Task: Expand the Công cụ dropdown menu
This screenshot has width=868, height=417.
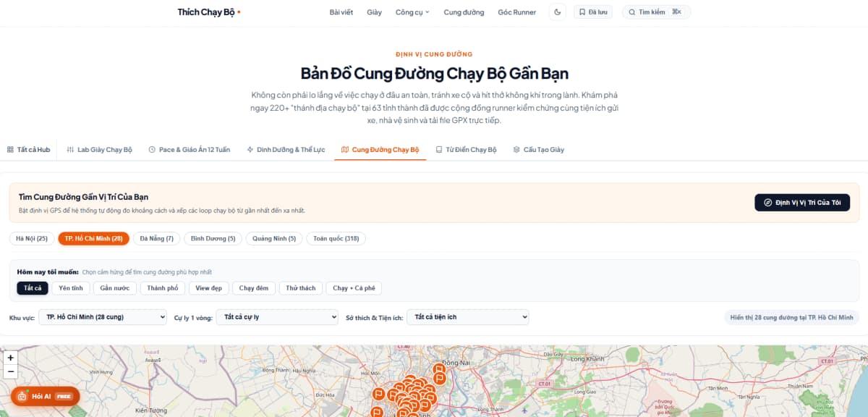Action: pyautogui.click(x=412, y=12)
